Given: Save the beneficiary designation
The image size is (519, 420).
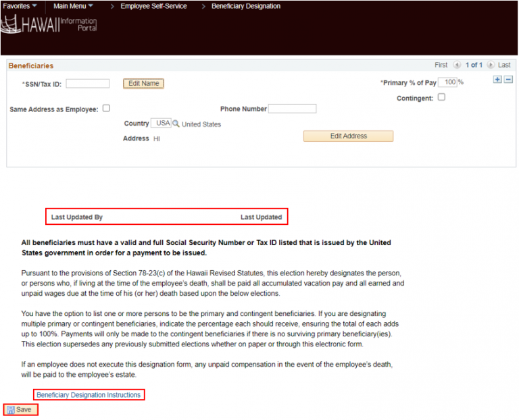Looking at the screenshot, I should click(20, 410).
